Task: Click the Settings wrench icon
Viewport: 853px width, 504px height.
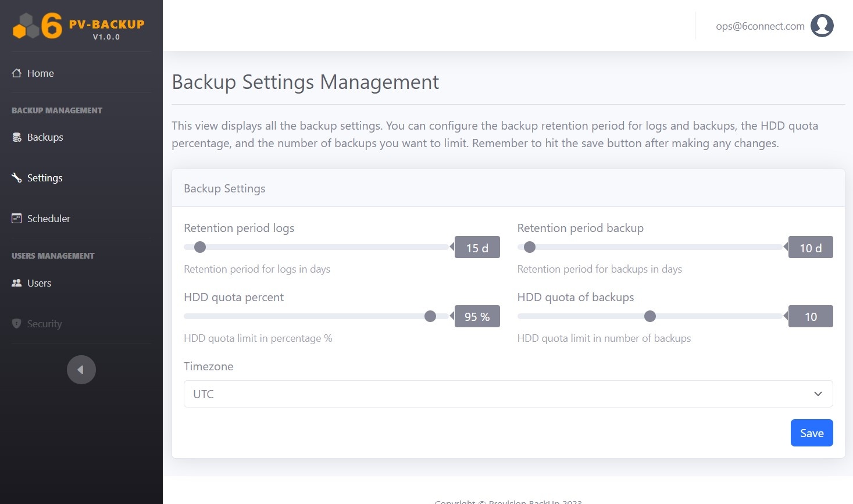Action: pos(17,178)
